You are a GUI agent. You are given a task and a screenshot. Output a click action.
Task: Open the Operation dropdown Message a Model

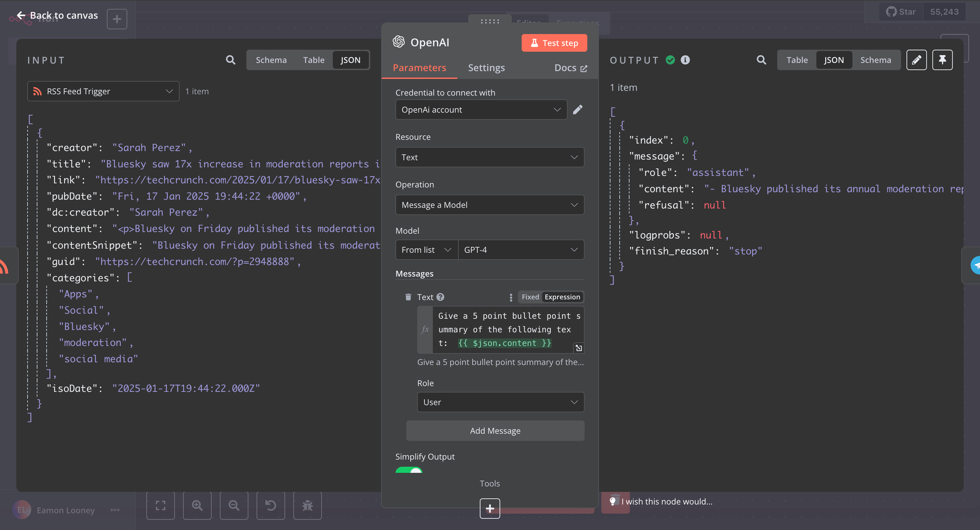click(490, 205)
